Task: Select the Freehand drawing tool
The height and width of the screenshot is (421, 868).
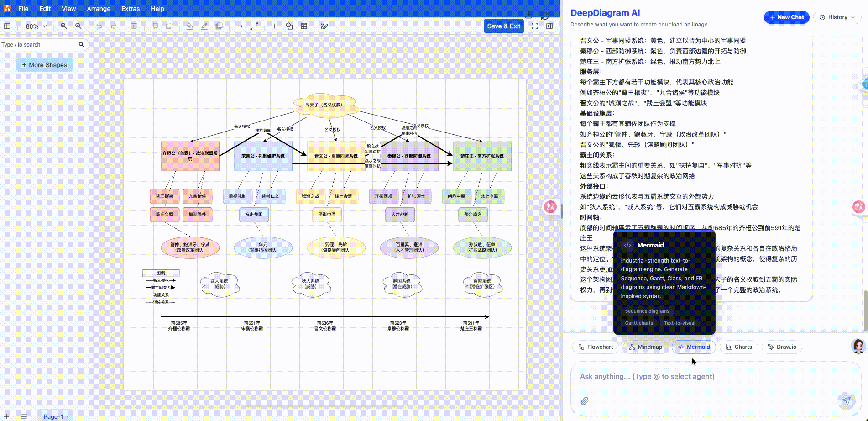Action: pyautogui.click(x=324, y=26)
